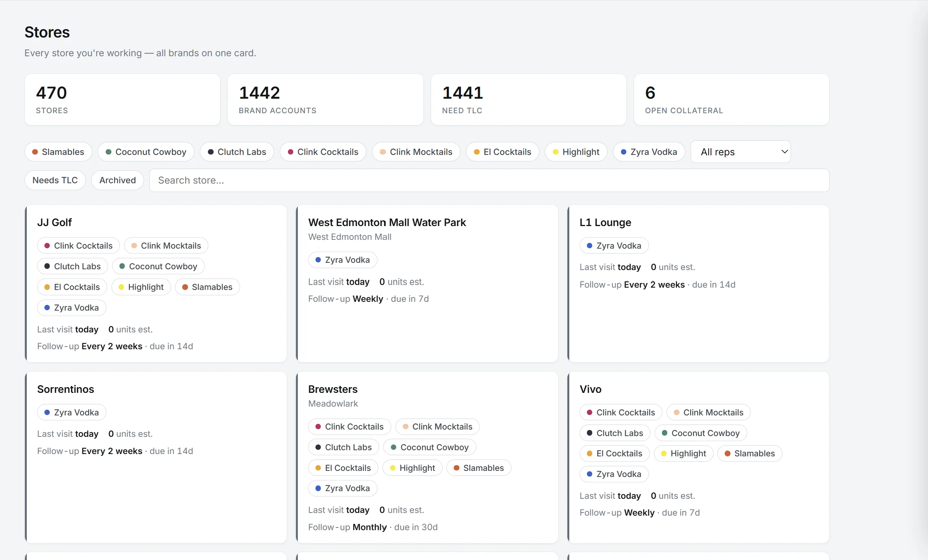
Task: Select Zyra Vodka tag on JJ Golf
Action: pos(72,308)
